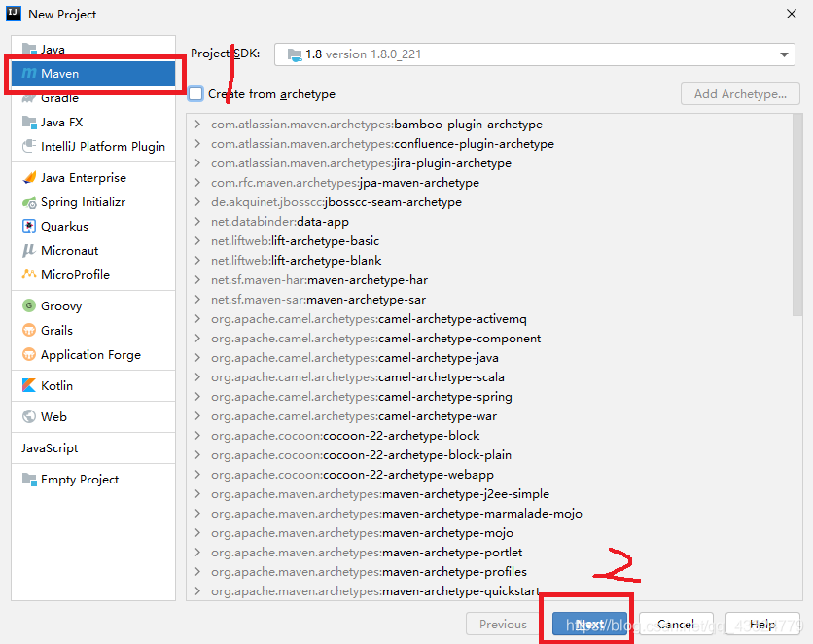
Task: Expand jpa-maven-archetype node
Action: tap(197, 183)
